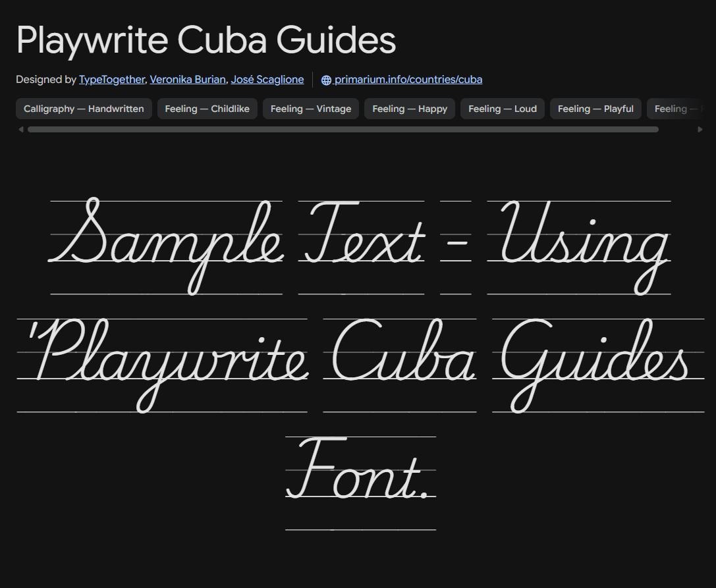The height and width of the screenshot is (588, 716).
Task: Click the horizontal tag scrollbar thumb
Action: (343, 130)
